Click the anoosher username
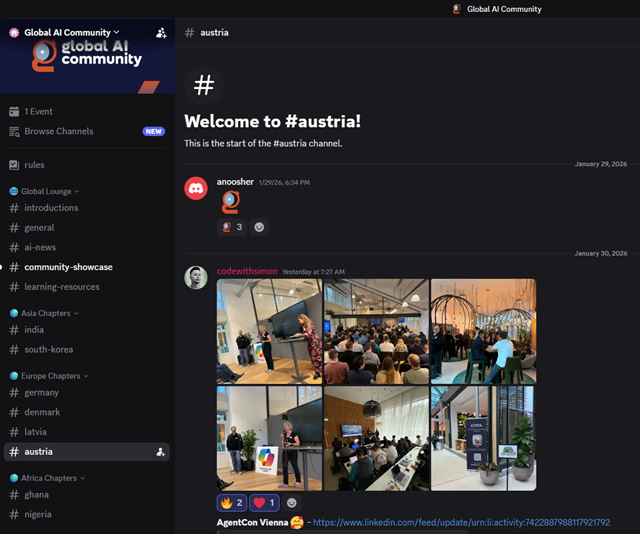Viewport: 640px width, 534px height. pos(235,182)
